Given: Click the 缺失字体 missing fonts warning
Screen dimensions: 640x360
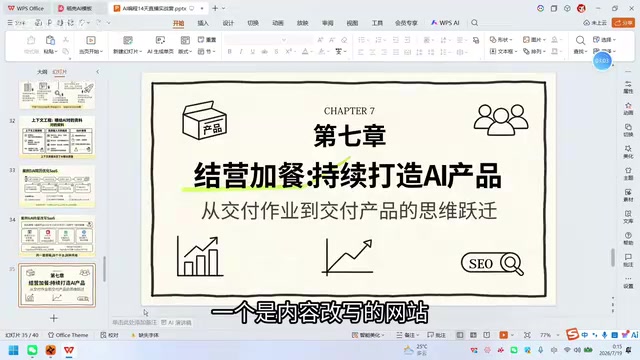Looking at the screenshot, I should pos(145,335).
